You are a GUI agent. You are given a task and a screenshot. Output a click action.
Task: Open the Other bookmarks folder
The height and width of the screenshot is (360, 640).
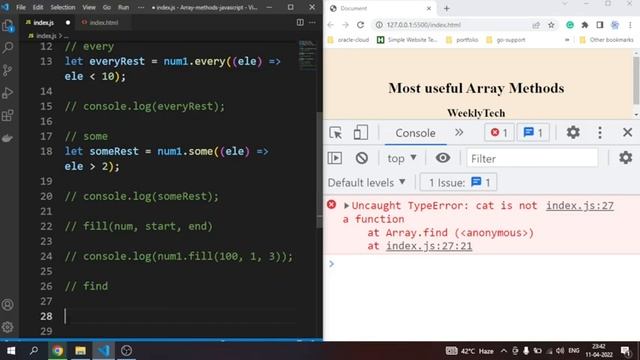[607, 40]
